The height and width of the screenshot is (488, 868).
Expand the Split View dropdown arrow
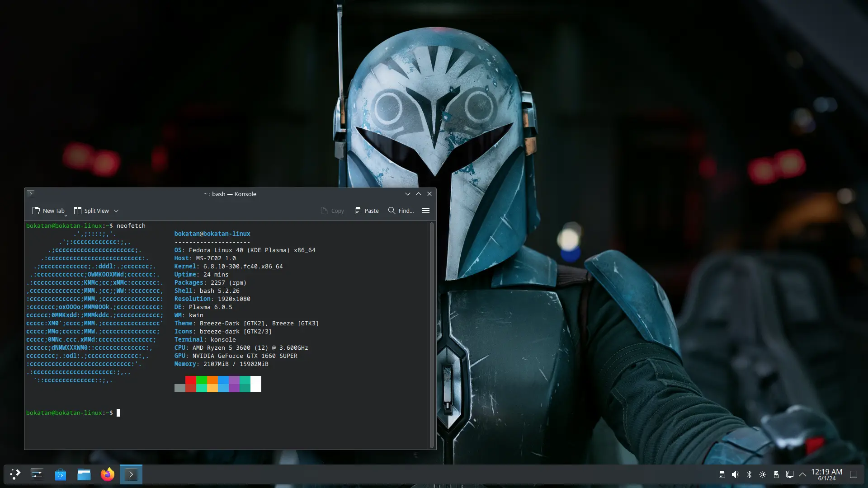click(x=116, y=211)
